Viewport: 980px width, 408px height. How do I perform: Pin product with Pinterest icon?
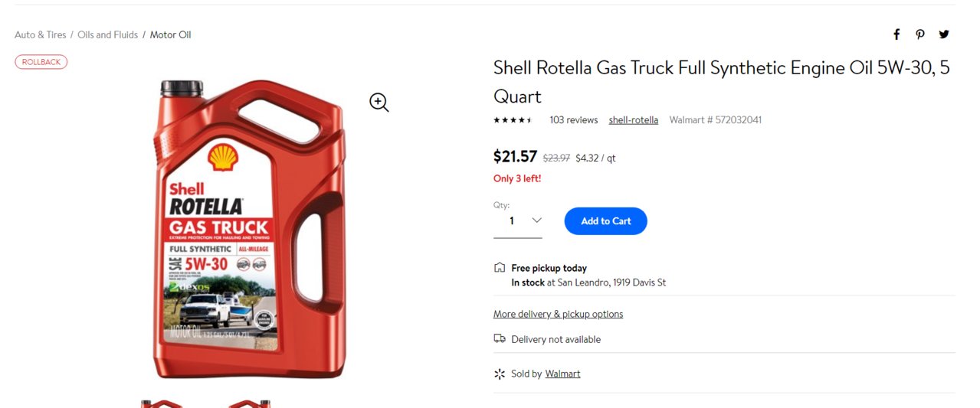(x=920, y=34)
